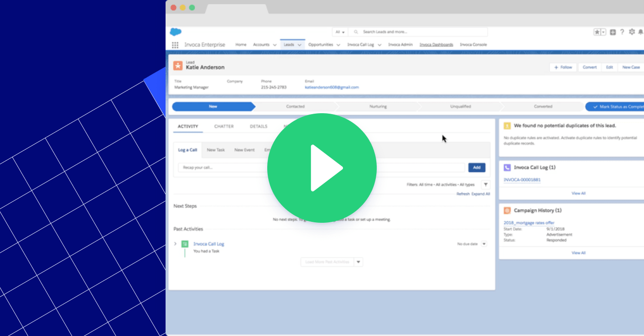Open the Leads tab dropdown chevron

[300, 44]
